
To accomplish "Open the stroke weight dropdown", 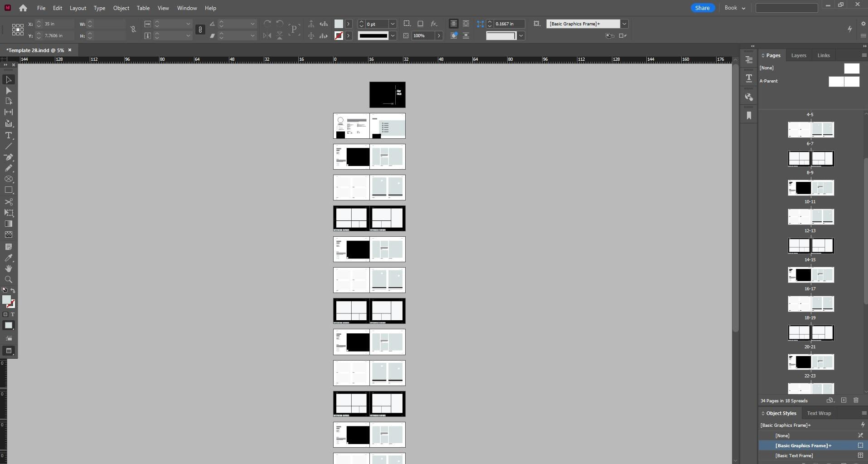I will pyautogui.click(x=393, y=24).
